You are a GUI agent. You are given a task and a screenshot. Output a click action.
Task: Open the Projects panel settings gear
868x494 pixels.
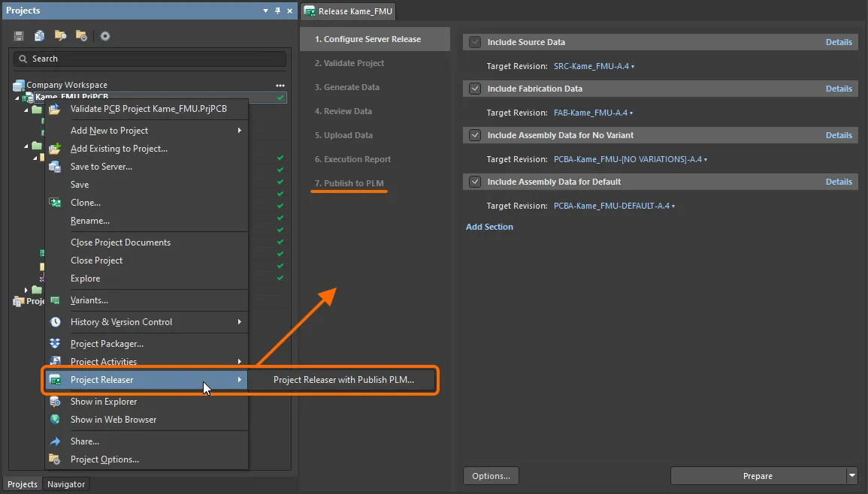105,36
